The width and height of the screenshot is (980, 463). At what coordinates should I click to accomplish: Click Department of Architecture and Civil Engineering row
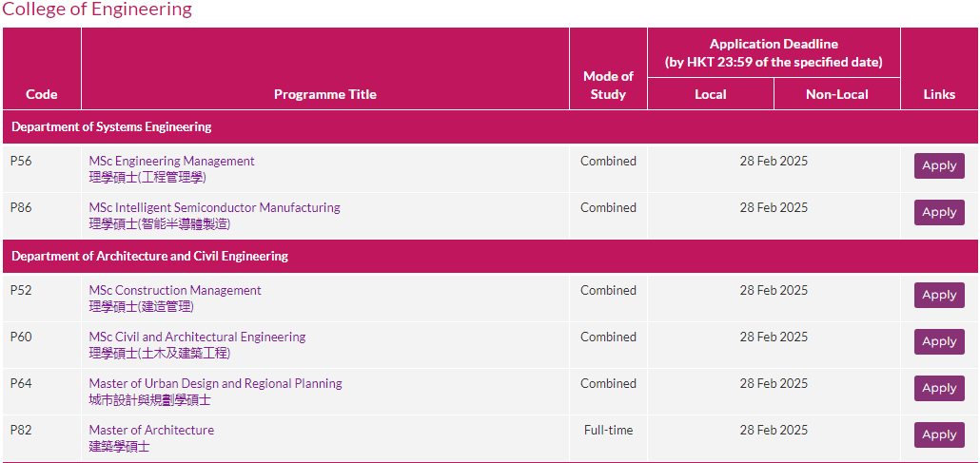pyautogui.click(x=490, y=256)
